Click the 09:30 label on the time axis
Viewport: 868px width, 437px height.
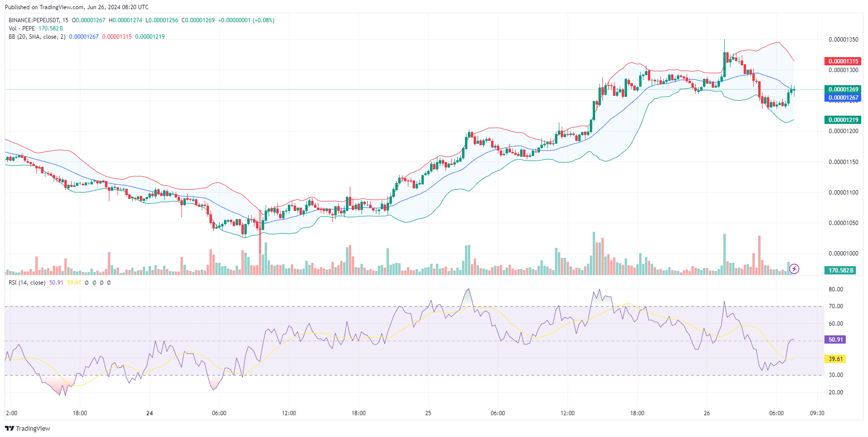(817, 413)
